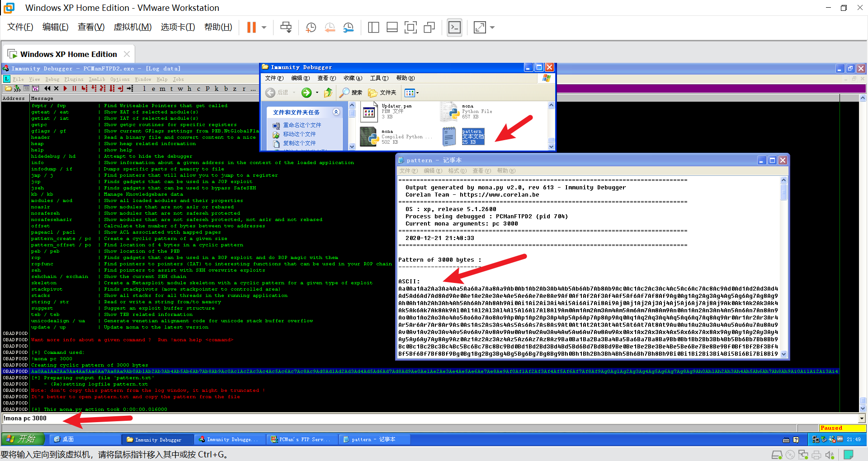Open the 收藏(A) menu in Explorer window
Screen dimensions: 868x461
click(353, 78)
